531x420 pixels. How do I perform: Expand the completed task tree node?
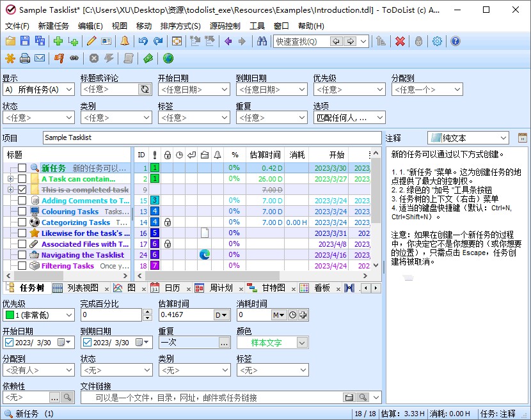[10, 189]
